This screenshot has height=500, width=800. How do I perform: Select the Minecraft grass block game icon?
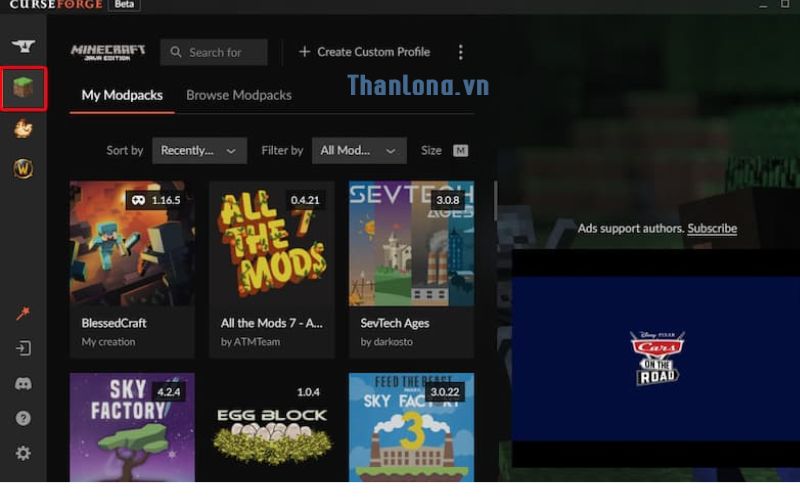tap(23, 89)
